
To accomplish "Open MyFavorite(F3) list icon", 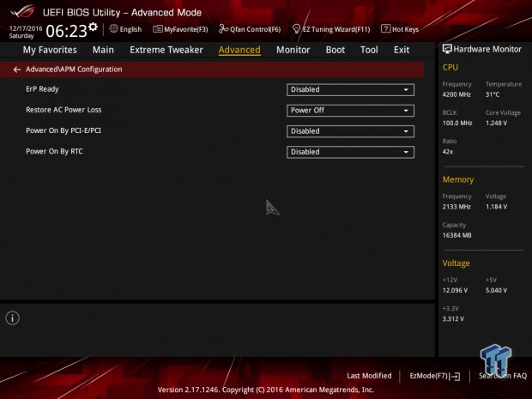I will tap(157, 29).
